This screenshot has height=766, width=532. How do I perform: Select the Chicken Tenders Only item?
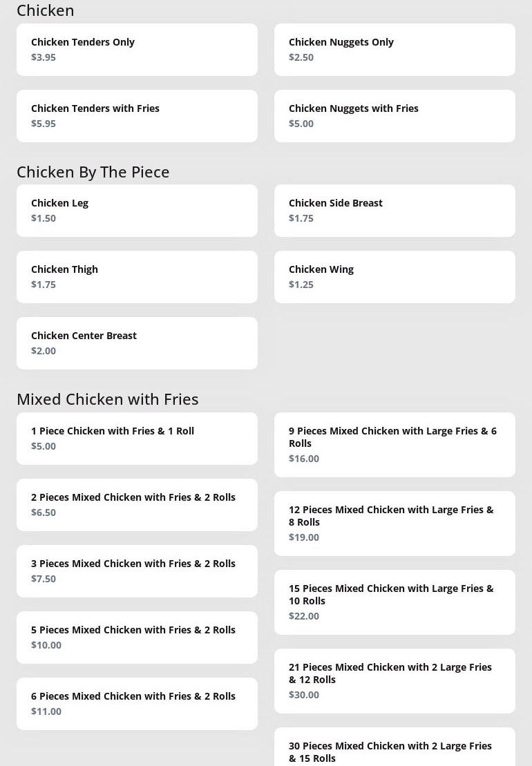click(x=137, y=50)
